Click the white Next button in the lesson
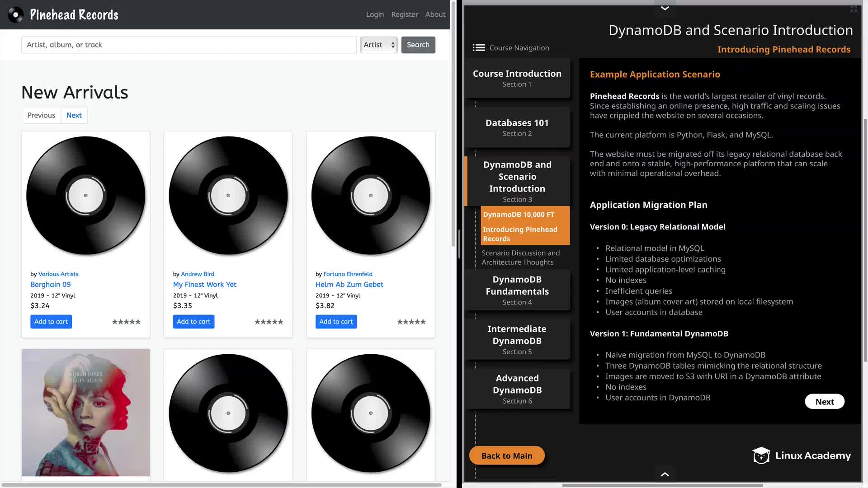Image resolution: width=868 pixels, height=488 pixels. (824, 402)
